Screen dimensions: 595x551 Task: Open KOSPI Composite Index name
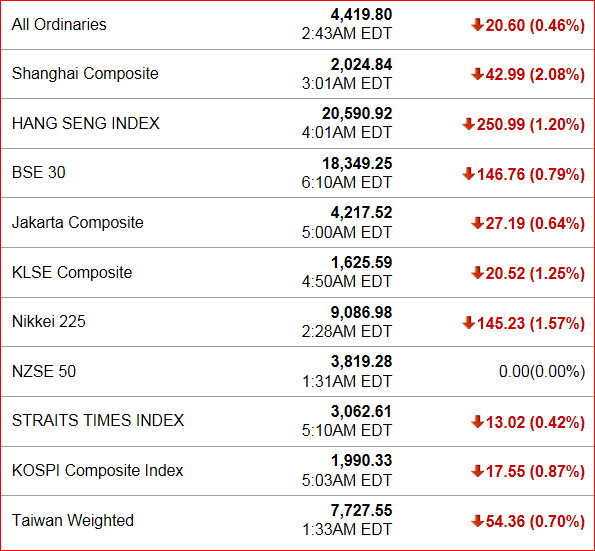(98, 471)
